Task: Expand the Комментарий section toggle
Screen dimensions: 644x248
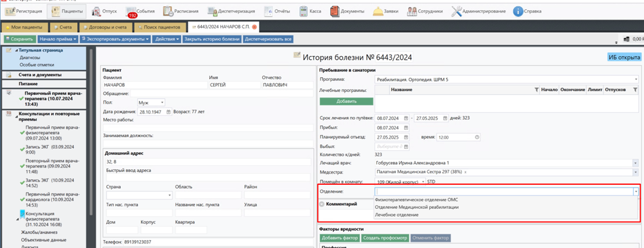Action: pyautogui.click(x=322, y=204)
